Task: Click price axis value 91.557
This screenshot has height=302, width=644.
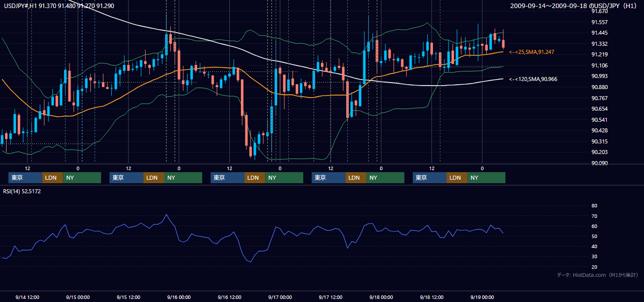Action: point(599,22)
